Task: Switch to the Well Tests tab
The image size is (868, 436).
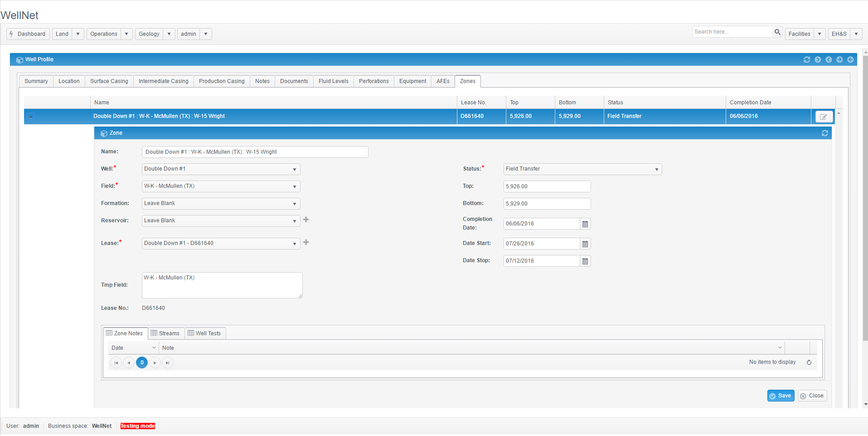Action: click(x=204, y=333)
